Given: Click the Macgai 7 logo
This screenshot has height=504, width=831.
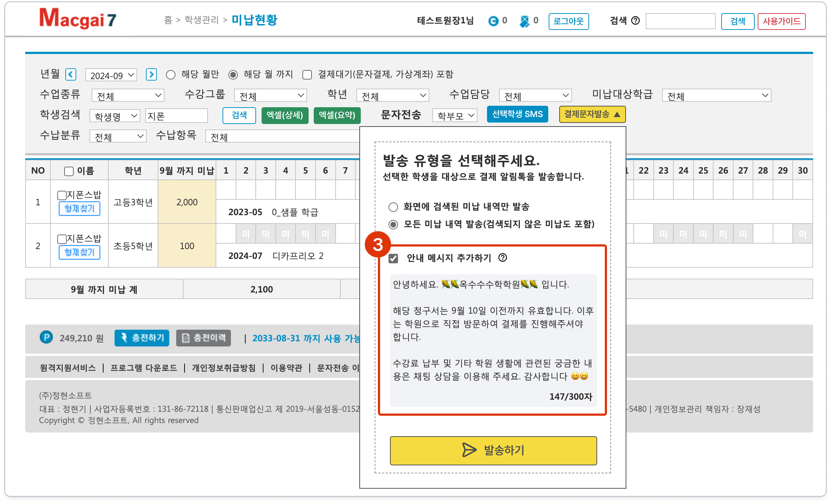Looking at the screenshot, I should (78, 19).
